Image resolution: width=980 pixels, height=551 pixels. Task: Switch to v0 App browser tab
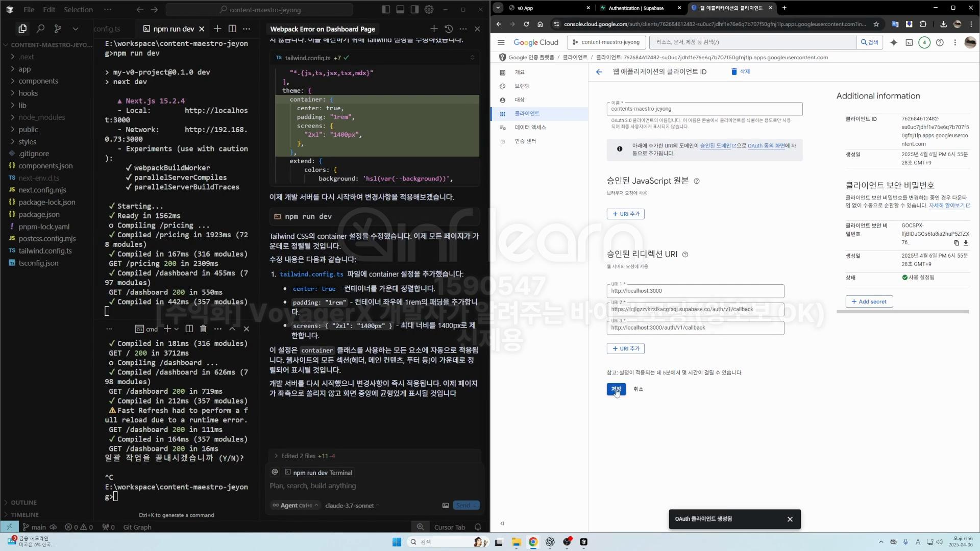[549, 8]
